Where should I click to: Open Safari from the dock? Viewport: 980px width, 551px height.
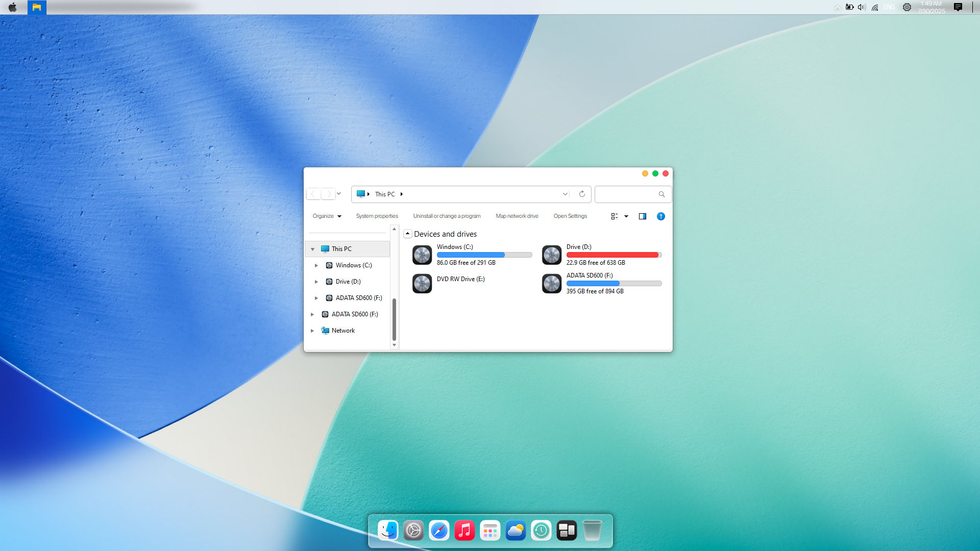(x=439, y=531)
